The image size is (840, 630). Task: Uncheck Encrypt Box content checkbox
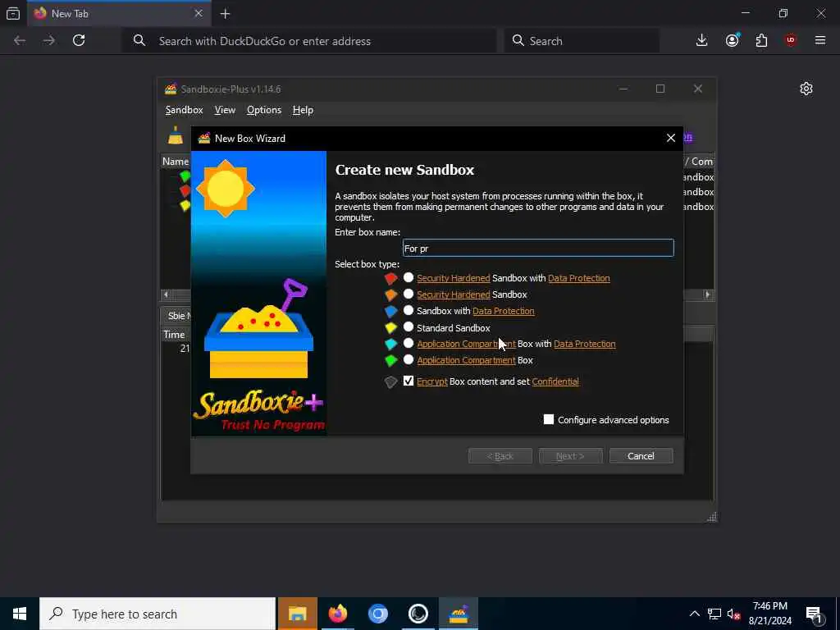[409, 381]
